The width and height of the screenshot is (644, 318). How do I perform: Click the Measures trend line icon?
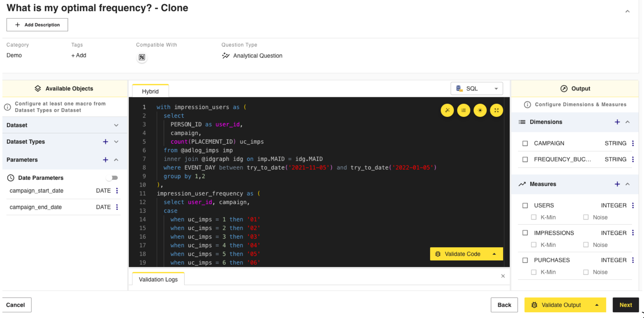[x=522, y=184]
